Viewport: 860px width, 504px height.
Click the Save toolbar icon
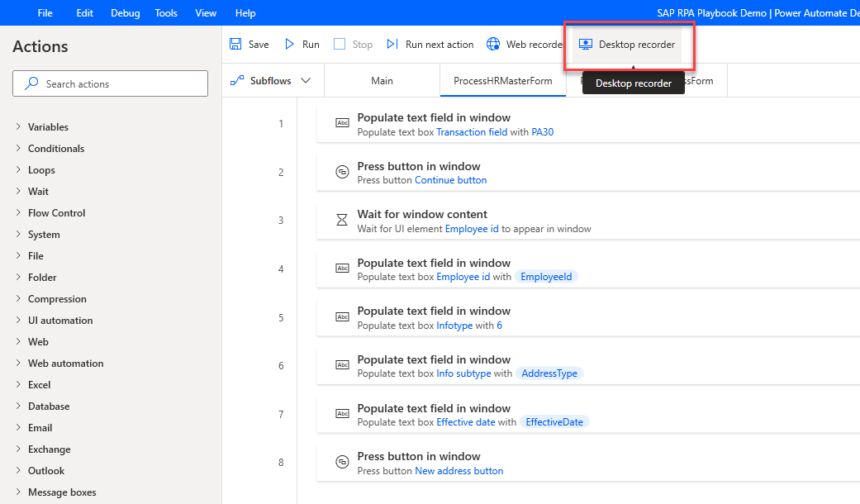(x=235, y=44)
